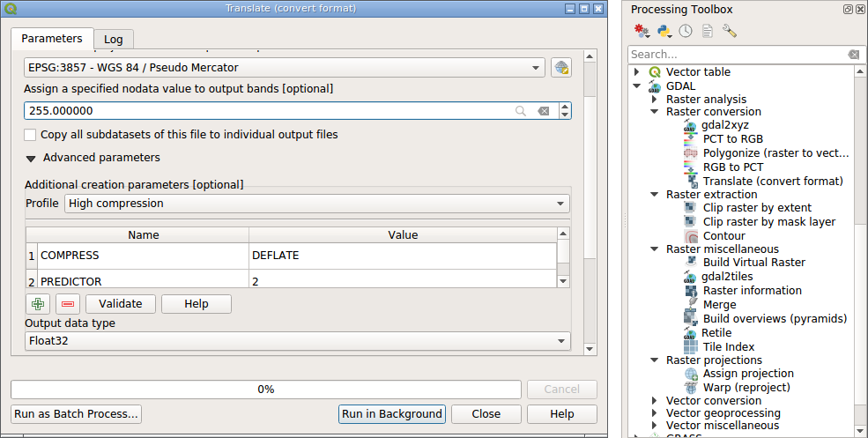This screenshot has width=868, height=438.
Task: Increase nodata value with up arrow
Action: coord(565,107)
